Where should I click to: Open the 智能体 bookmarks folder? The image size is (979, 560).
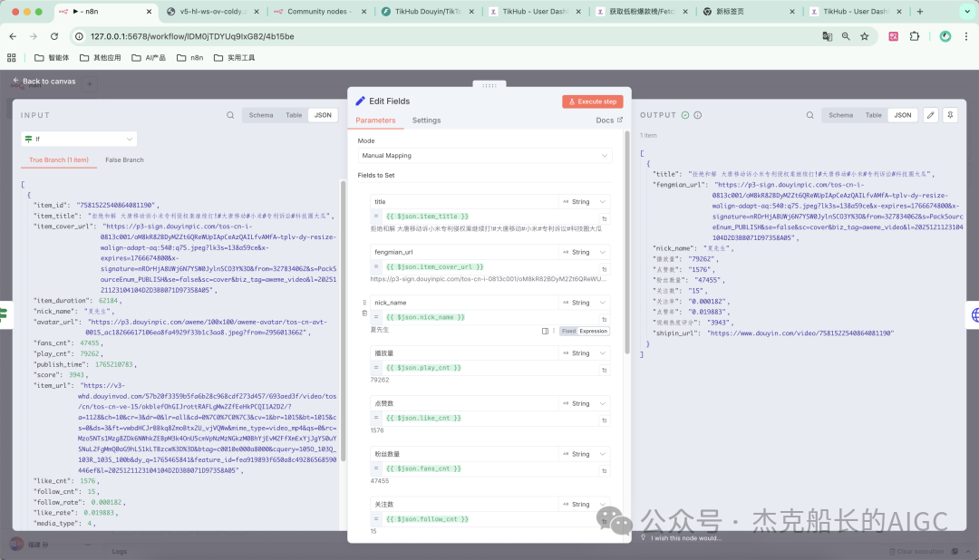click(52, 57)
